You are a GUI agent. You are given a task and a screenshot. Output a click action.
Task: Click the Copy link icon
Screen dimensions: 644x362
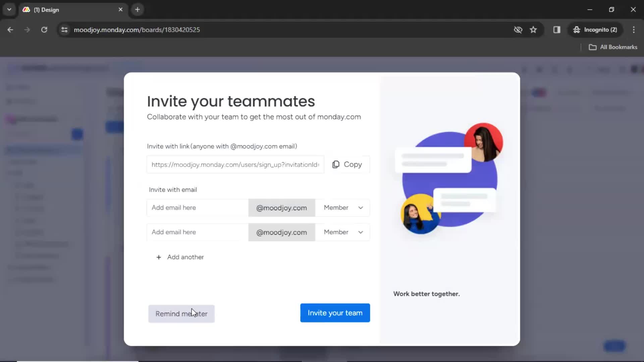pos(336,165)
